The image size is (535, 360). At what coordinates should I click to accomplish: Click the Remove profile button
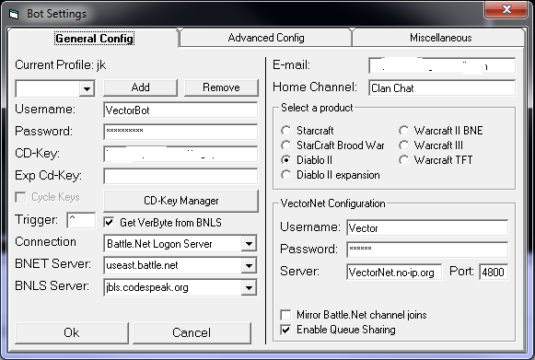coord(221,88)
